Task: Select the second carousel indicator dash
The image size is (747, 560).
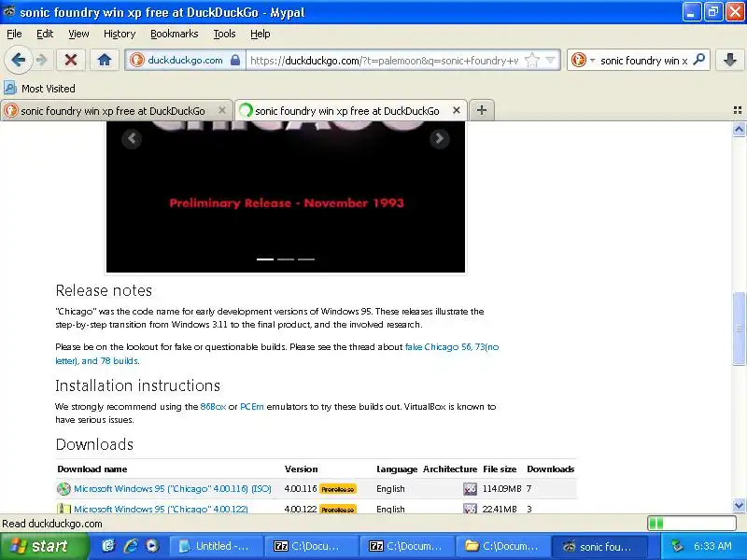Action: (x=286, y=259)
